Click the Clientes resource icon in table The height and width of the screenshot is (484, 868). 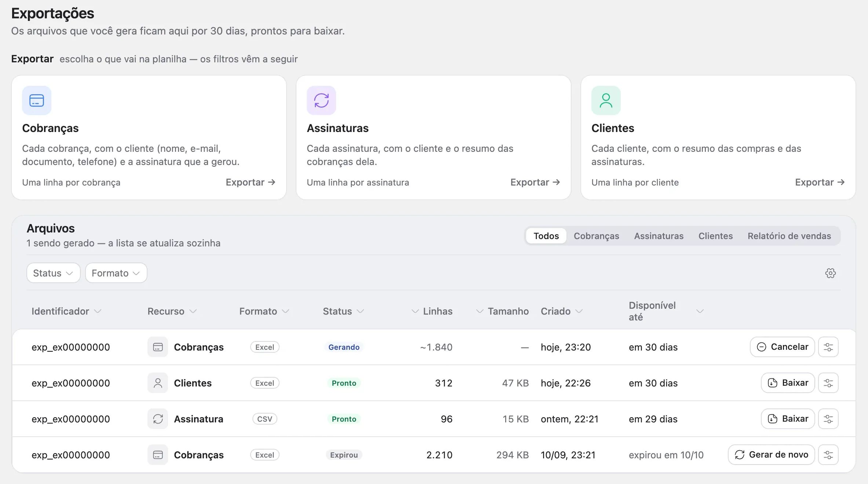158,383
